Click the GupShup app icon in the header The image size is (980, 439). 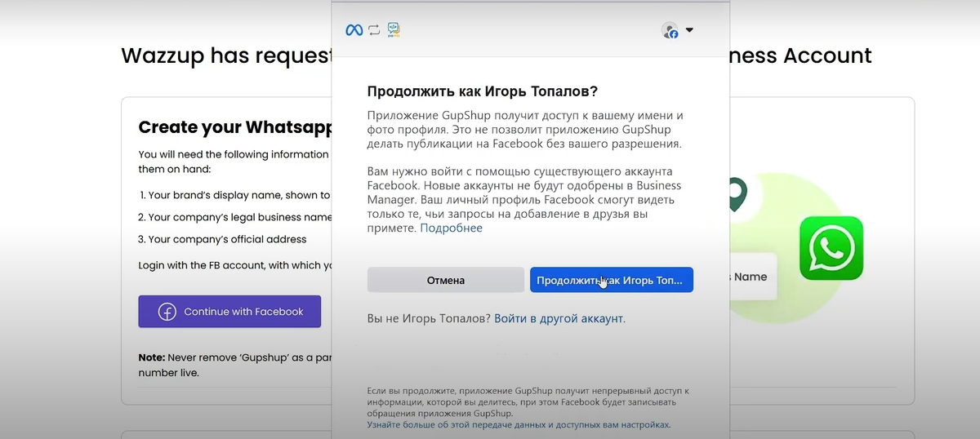point(394,30)
